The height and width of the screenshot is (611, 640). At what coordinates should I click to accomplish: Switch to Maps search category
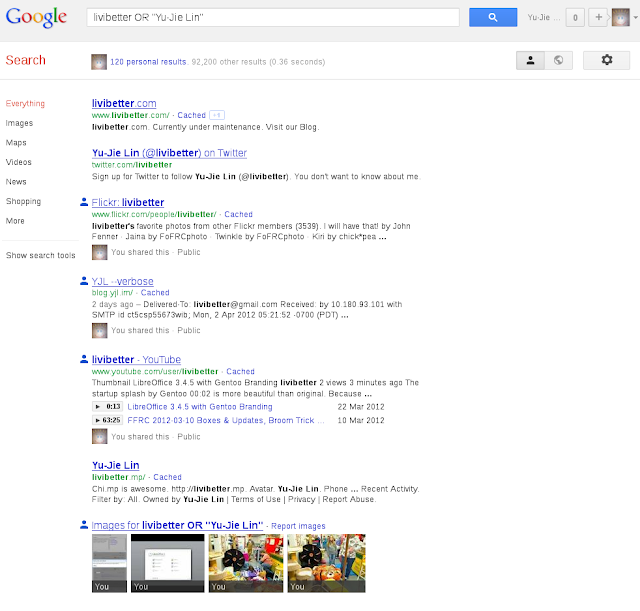16,143
